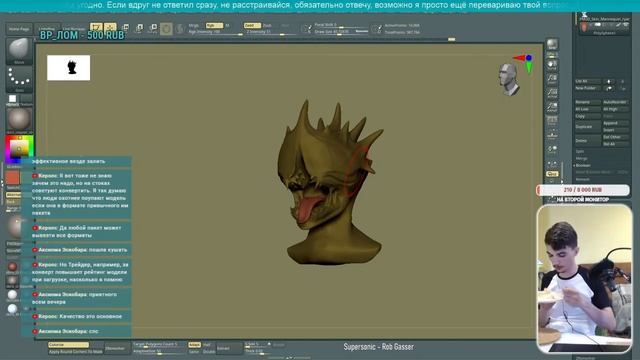Select the Rotate transform icon in toolbar

(153, 28)
